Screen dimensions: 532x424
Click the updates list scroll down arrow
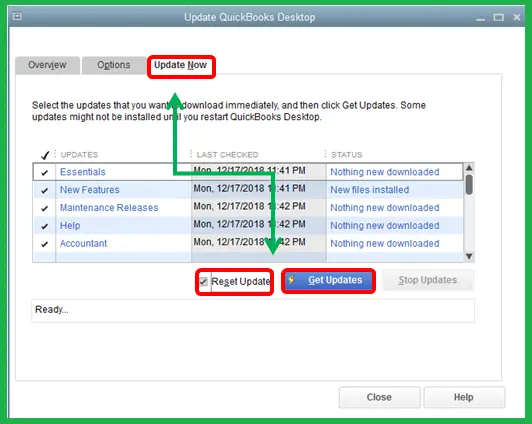[x=469, y=256]
